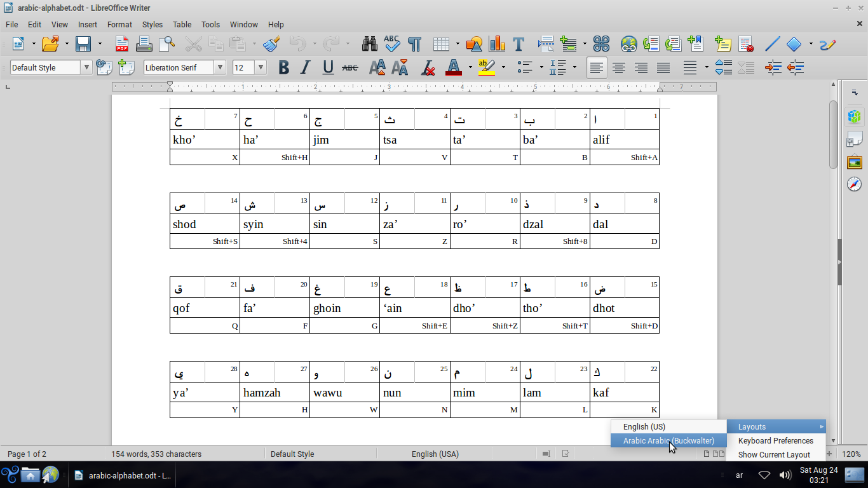
Task: Open the font size dropdown
Action: point(261,67)
